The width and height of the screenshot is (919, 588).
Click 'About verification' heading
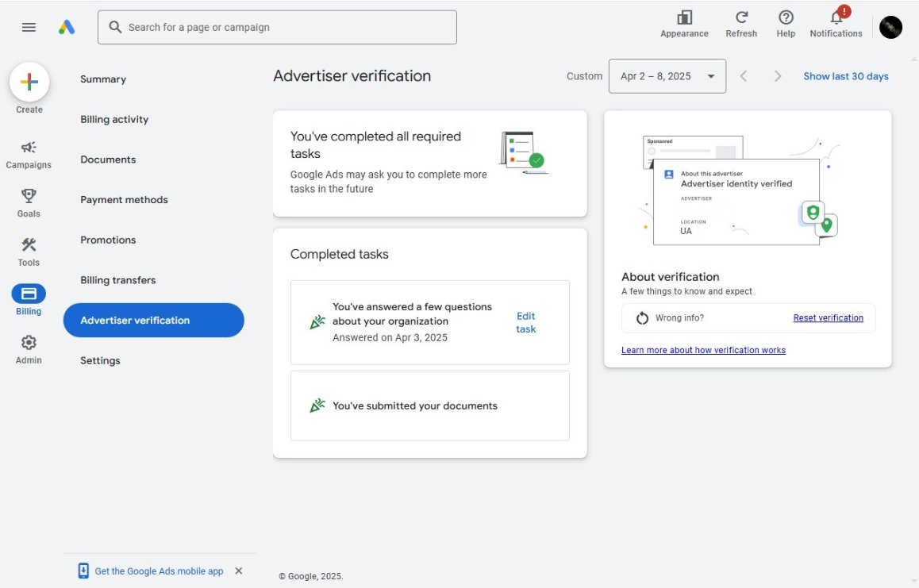point(670,277)
